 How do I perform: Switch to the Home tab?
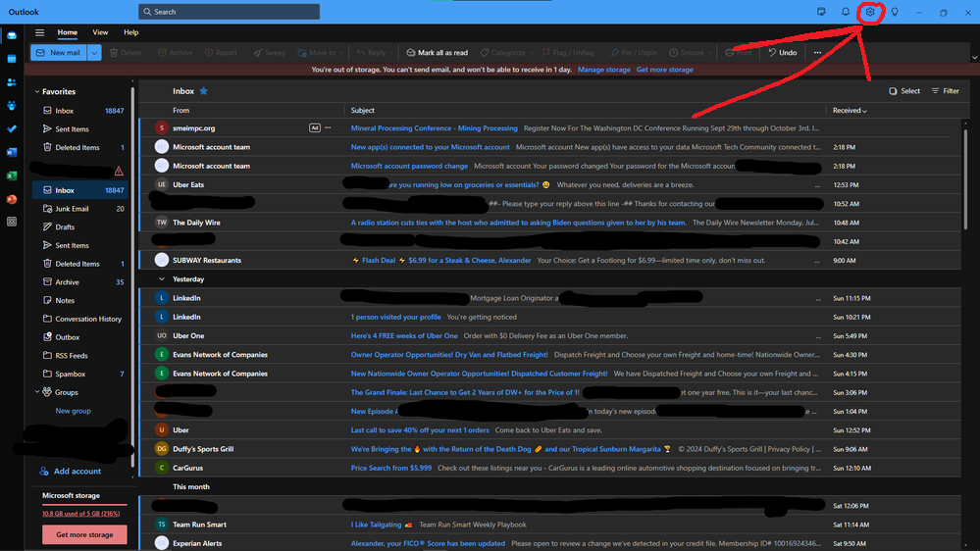(68, 32)
